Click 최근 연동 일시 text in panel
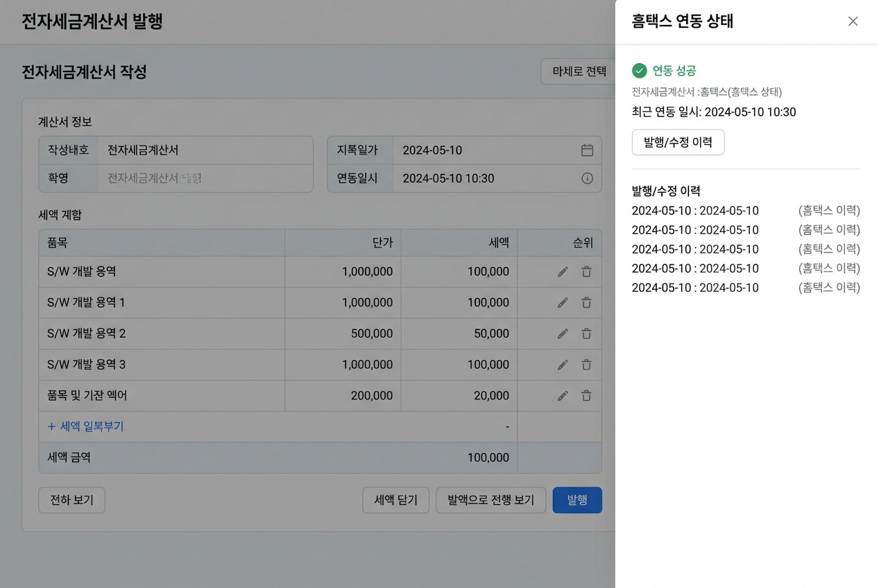Viewport: 877px width, 588px height. pyautogui.click(x=714, y=112)
